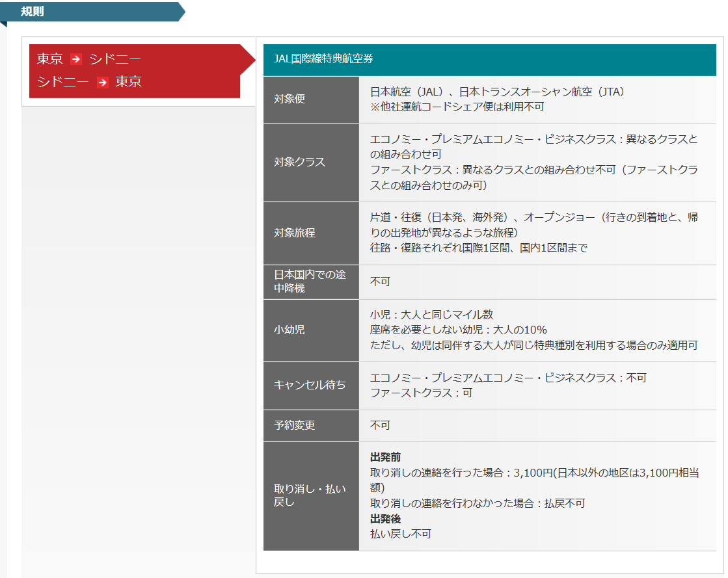
Task: Click the 往路・復路それぞれ国際1区間、国内1区間まで text
Action: 479,248
